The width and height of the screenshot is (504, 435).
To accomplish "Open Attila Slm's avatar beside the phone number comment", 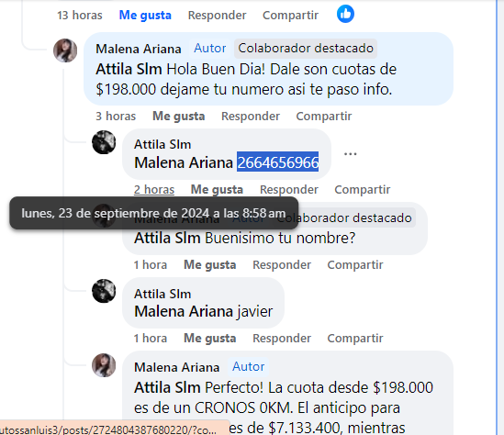I will [x=104, y=142].
